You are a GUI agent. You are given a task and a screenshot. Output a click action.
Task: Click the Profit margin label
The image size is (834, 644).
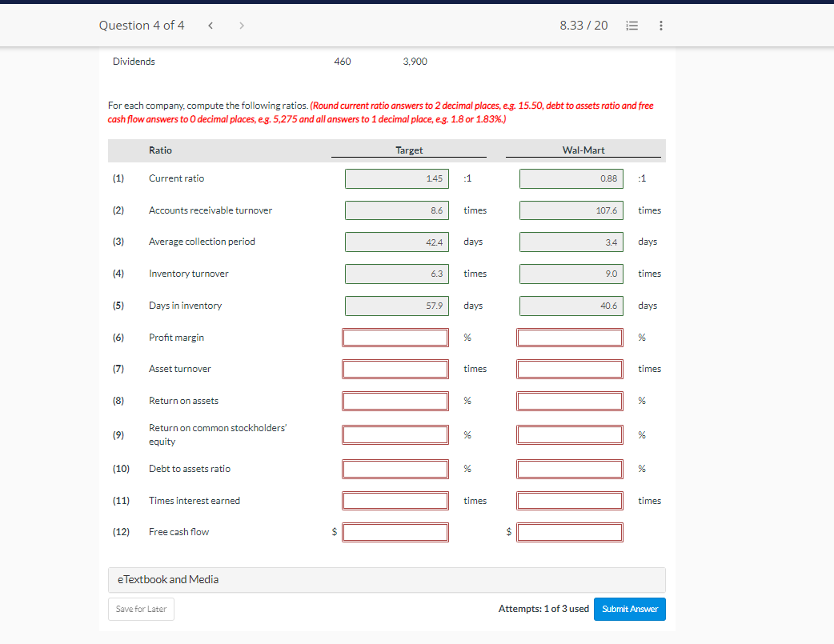177,338
